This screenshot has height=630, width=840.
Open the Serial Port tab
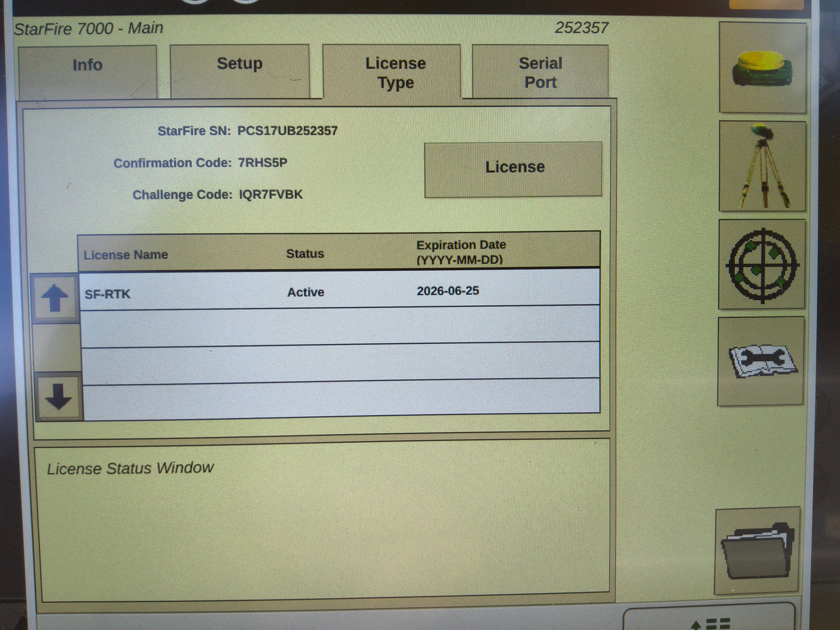click(541, 71)
